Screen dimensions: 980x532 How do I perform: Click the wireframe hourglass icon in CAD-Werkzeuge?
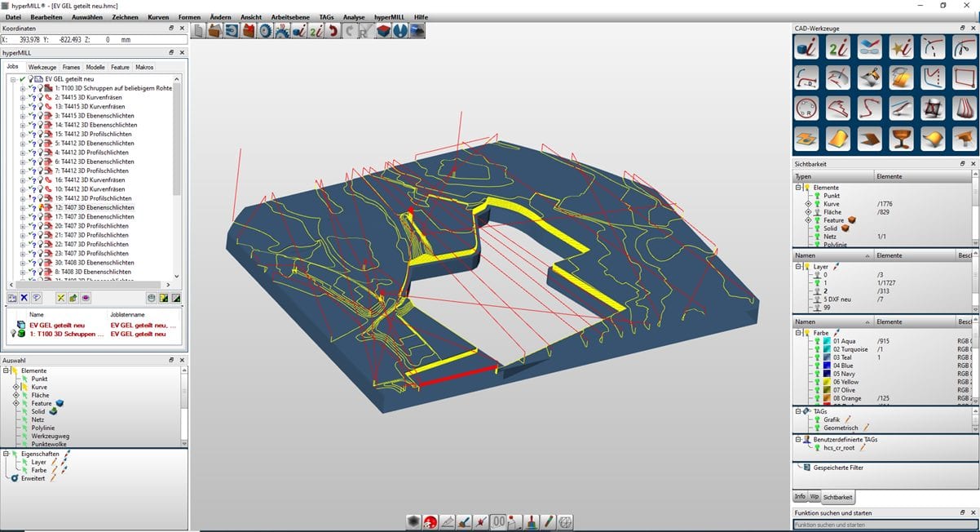tap(933, 108)
